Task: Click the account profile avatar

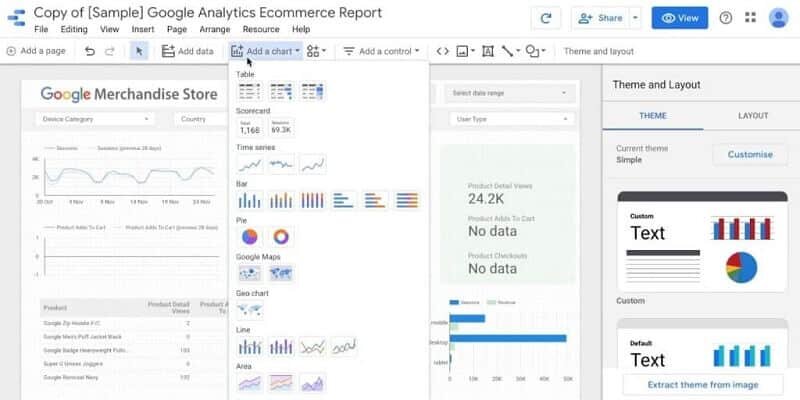Action: 779,18
